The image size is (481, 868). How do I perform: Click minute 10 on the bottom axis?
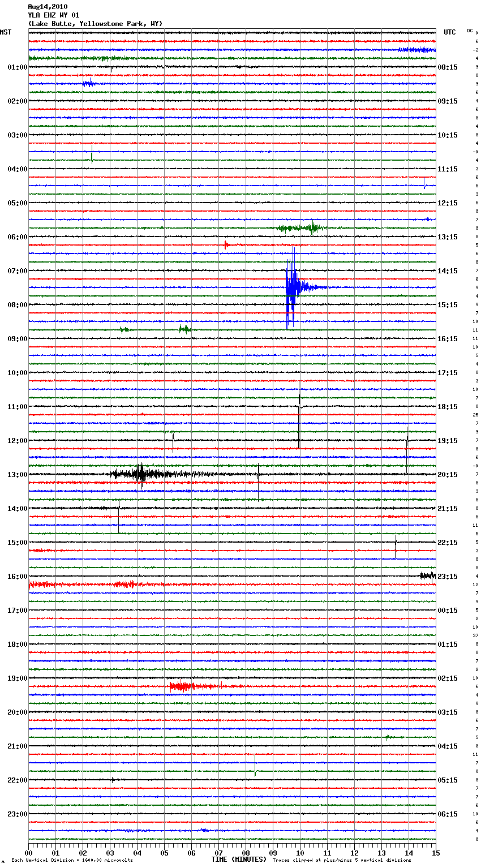pos(300,853)
